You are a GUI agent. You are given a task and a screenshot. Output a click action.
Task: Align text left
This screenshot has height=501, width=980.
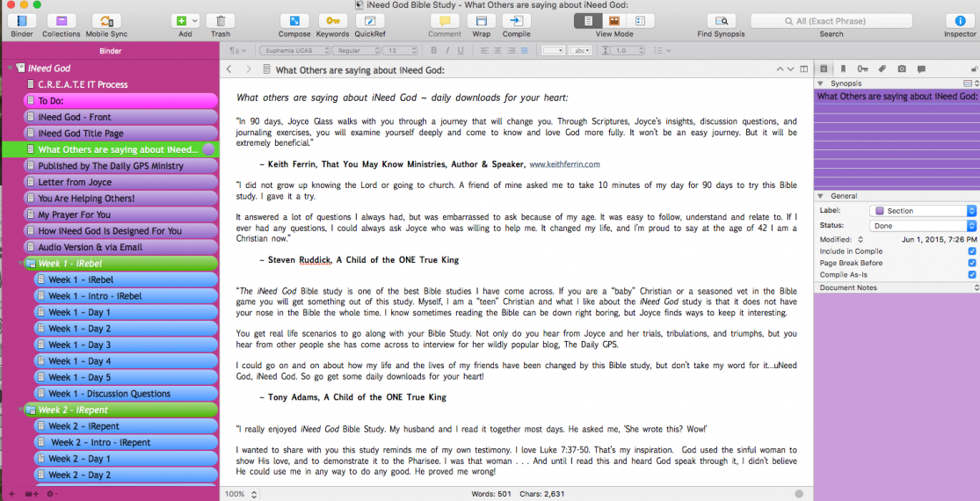pyautogui.click(x=485, y=51)
